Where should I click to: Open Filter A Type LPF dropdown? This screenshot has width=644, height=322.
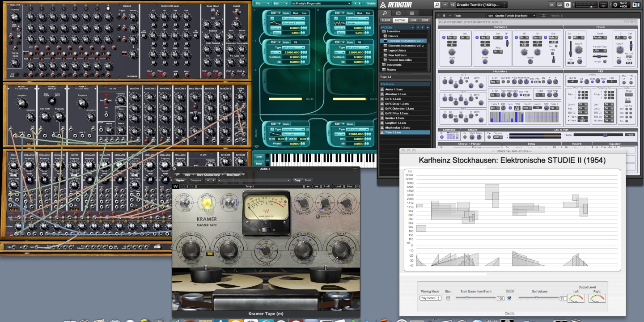click(293, 47)
